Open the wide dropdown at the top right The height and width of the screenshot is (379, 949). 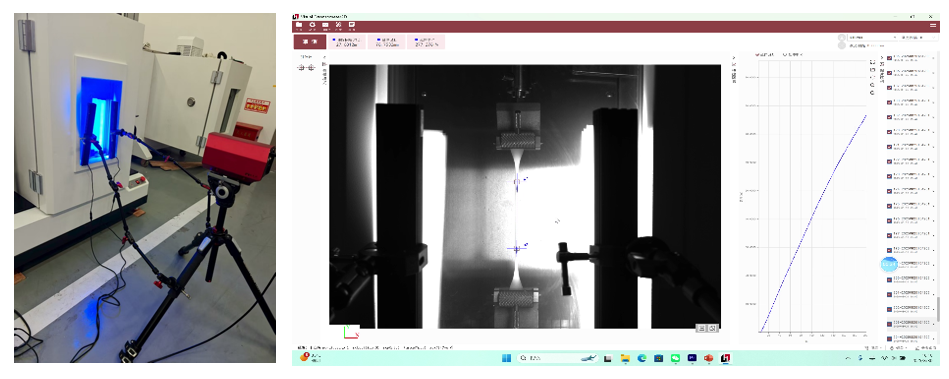pos(873,37)
